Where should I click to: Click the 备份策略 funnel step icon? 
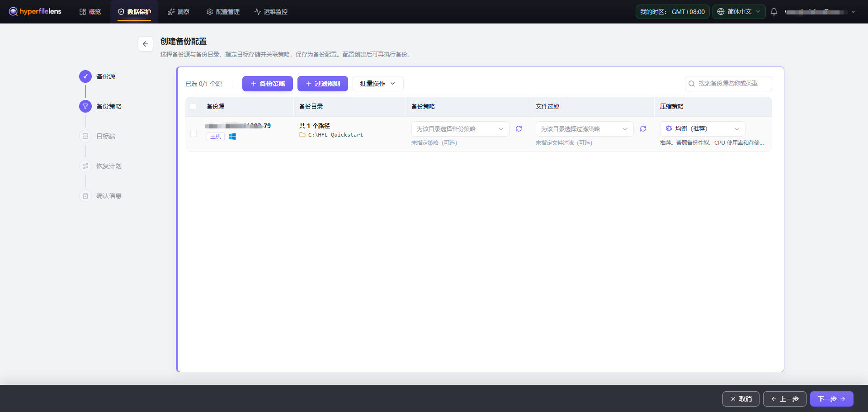[x=85, y=106]
